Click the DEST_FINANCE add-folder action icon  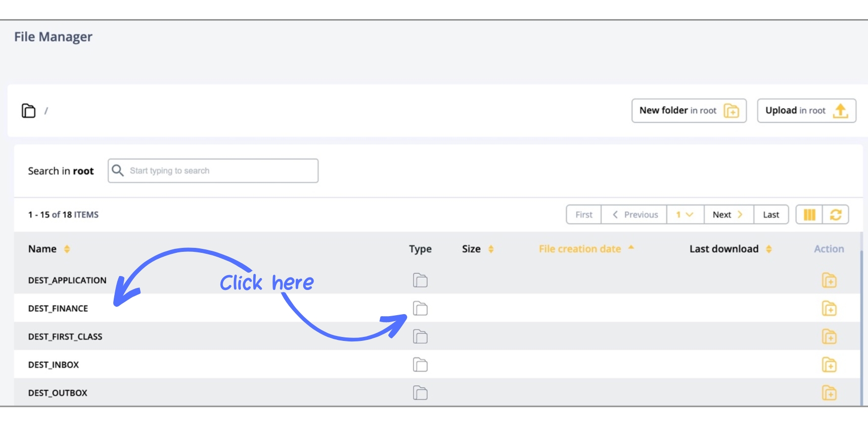(x=829, y=309)
